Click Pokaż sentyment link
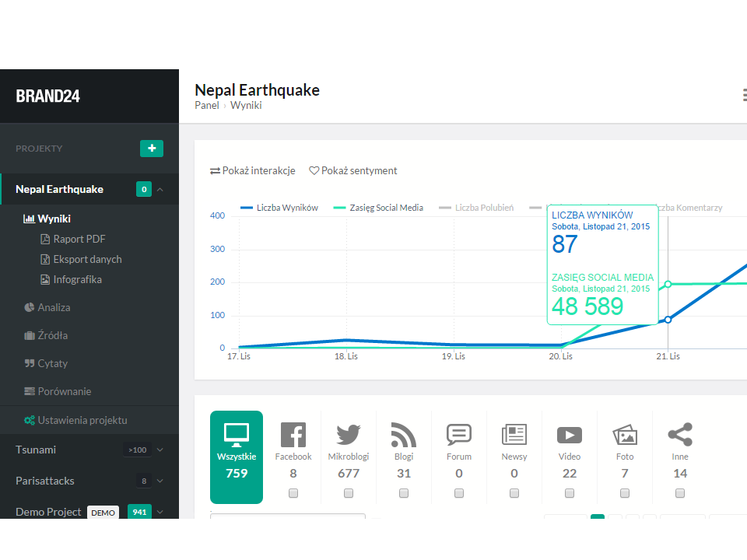This screenshot has height=560, width=747. pyautogui.click(x=353, y=170)
